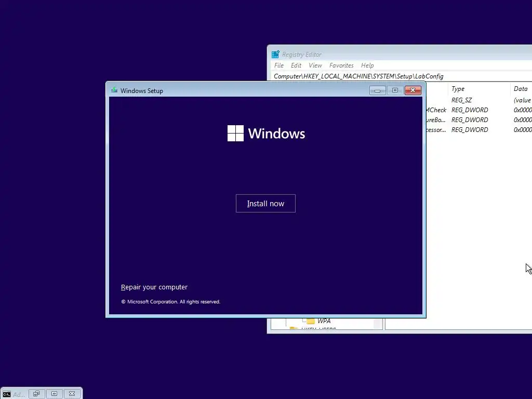The image size is (532, 399).
Task: Click the Registry Editor title bar icon
Action: click(275, 54)
